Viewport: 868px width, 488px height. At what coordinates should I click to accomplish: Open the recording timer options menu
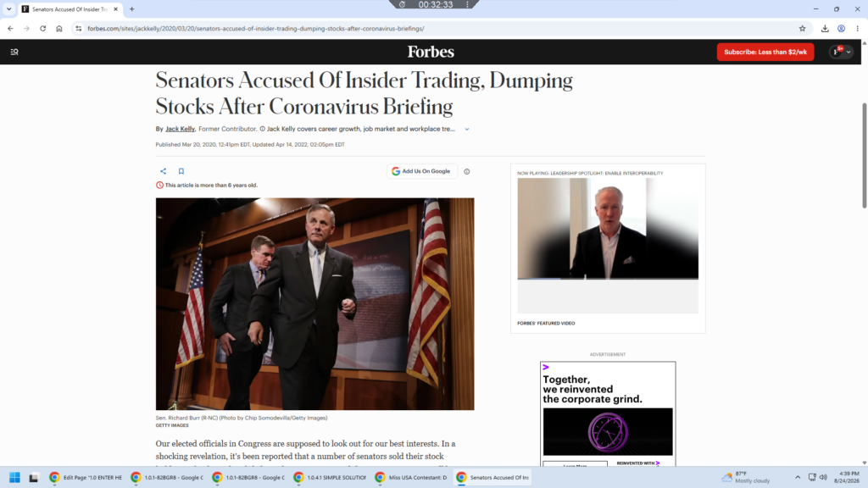coord(468,4)
